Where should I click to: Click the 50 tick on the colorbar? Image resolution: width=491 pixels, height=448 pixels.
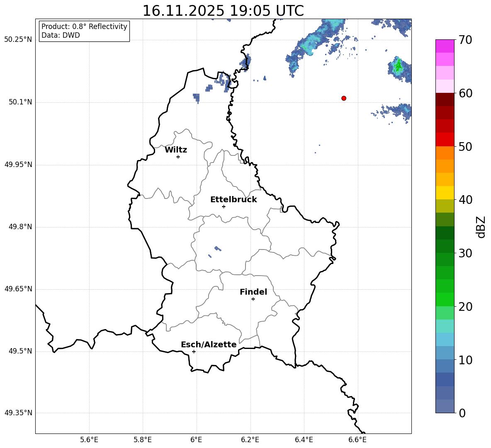(465, 146)
